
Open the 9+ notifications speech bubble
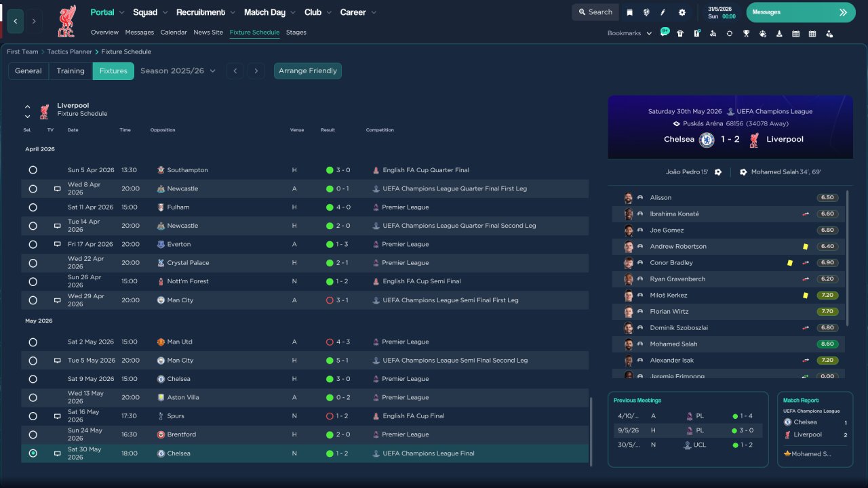[x=665, y=32]
